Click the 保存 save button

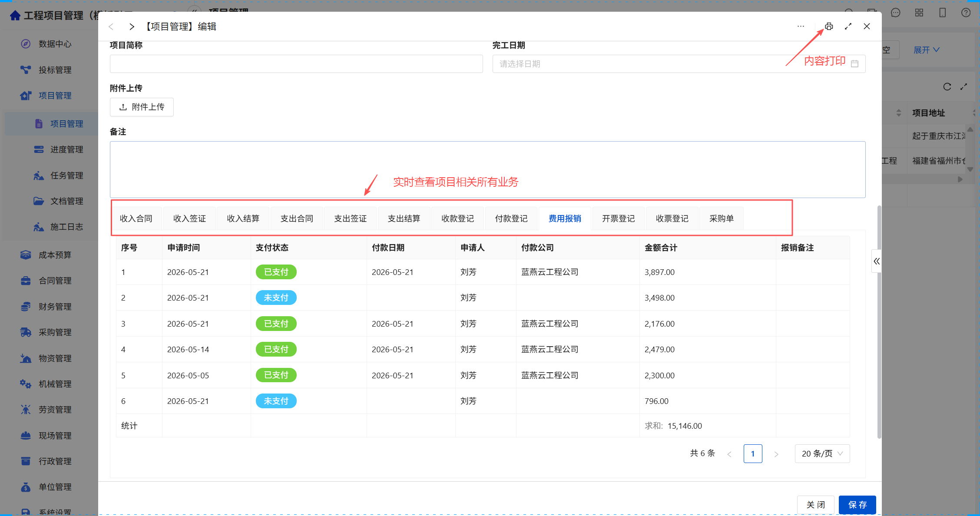[x=857, y=505]
